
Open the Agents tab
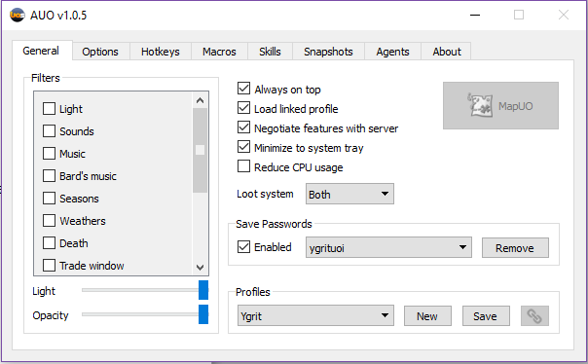[392, 52]
